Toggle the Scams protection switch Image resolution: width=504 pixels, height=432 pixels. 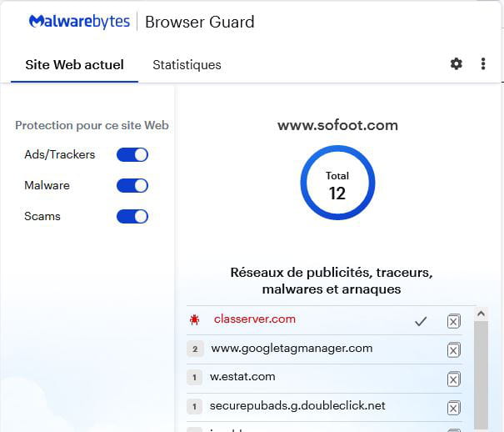[132, 217]
